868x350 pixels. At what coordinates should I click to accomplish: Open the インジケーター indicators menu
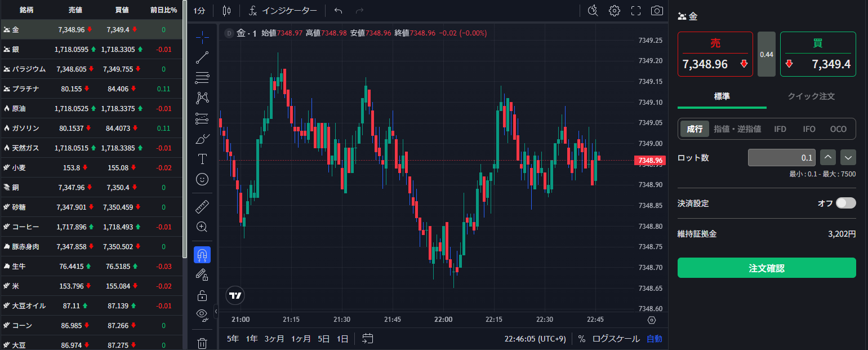click(x=284, y=11)
